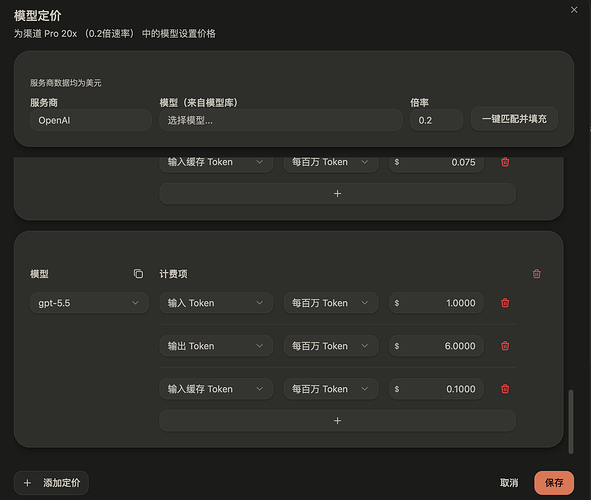Click the 添加定价 button
Viewport: 591px width, 500px height.
click(51, 483)
